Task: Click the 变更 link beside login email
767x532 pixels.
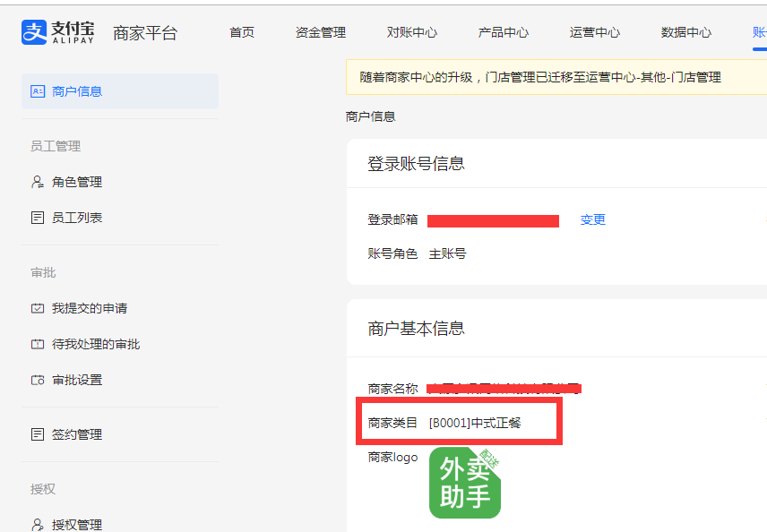Action: tap(593, 219)
